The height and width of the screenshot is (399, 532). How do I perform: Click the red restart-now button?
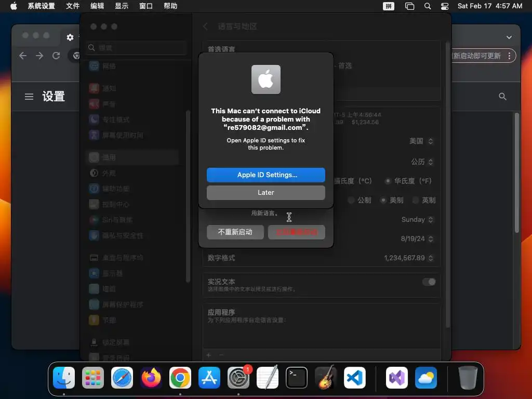(297, 232)
